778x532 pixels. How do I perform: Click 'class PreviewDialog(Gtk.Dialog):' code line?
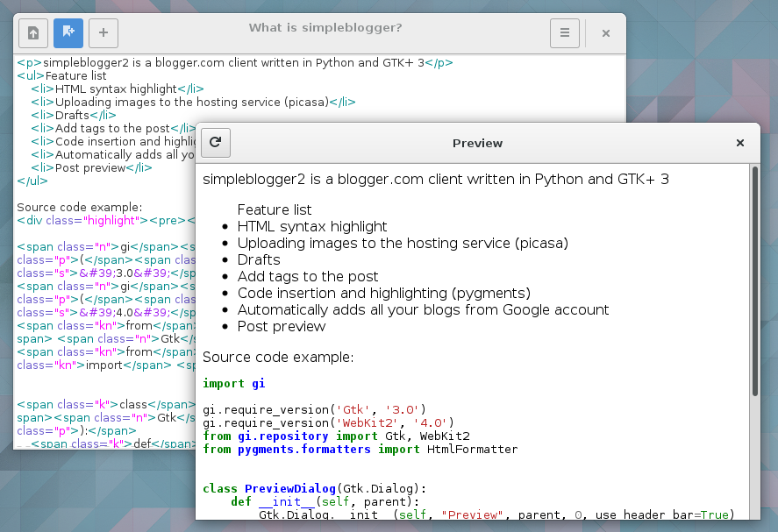(314, 489)
